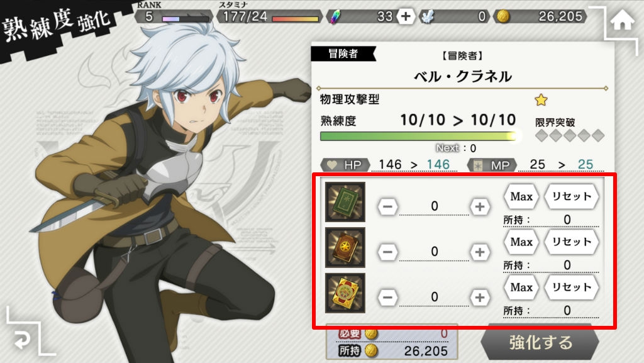Select the brown star grimoire book icon
The image size is (644, 363).
[345, 248]
